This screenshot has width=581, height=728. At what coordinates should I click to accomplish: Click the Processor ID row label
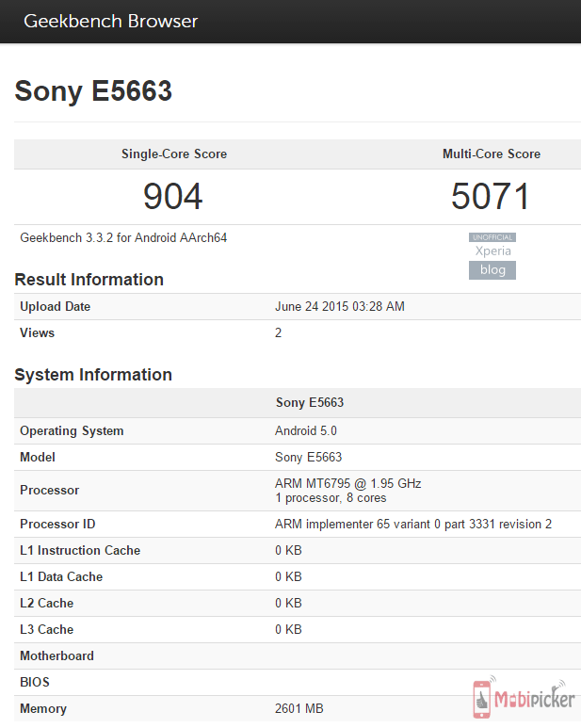point(57,525)
